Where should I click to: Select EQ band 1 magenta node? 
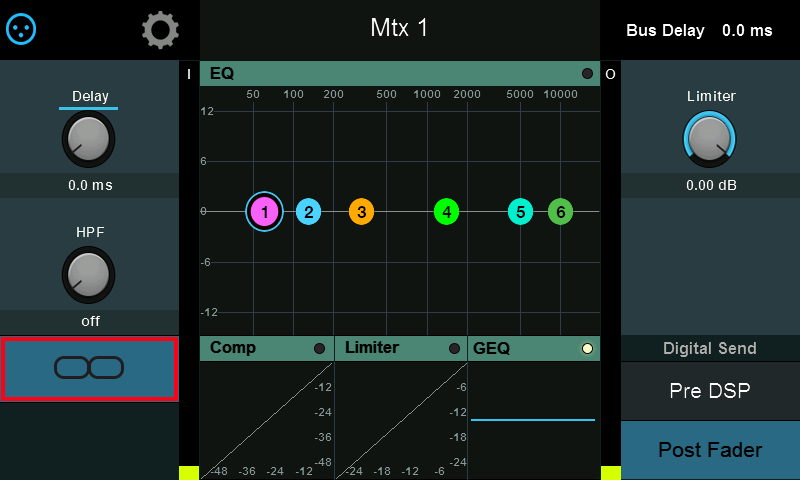[x=264, y=212]
